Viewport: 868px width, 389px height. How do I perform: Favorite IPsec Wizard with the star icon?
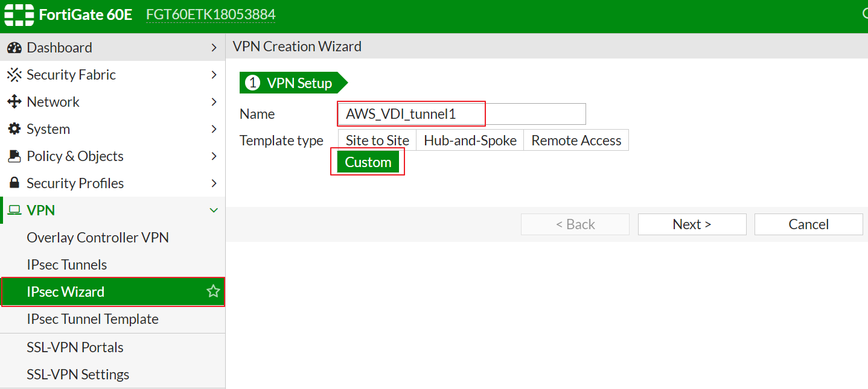(x=213, y=292)
